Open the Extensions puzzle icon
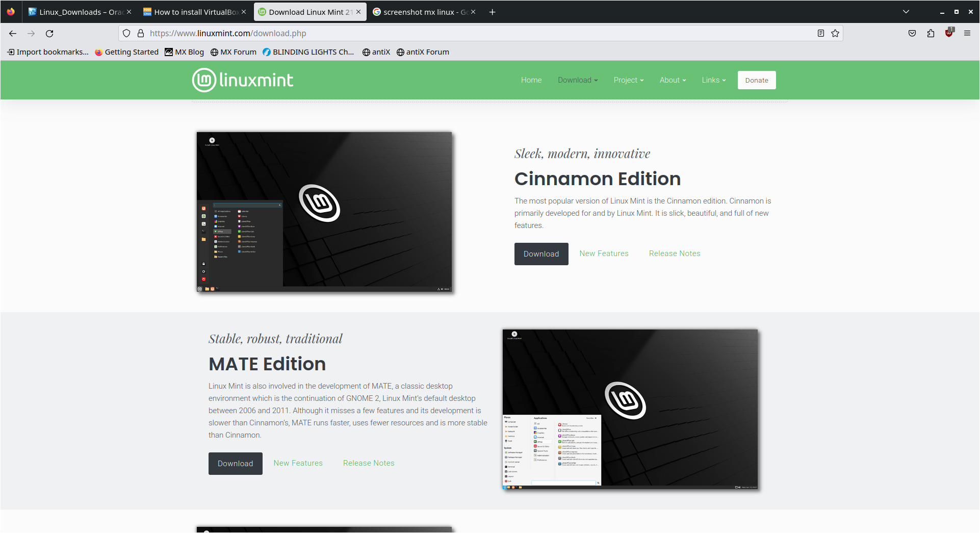 [931, 34]
